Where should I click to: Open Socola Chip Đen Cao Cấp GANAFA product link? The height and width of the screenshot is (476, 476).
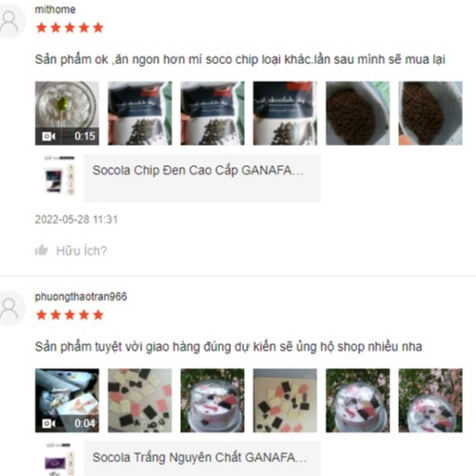(x=198, y=171)
